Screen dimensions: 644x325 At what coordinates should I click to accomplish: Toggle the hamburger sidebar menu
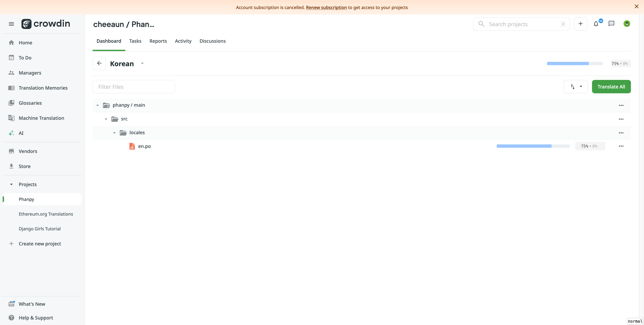coord(11,24)
